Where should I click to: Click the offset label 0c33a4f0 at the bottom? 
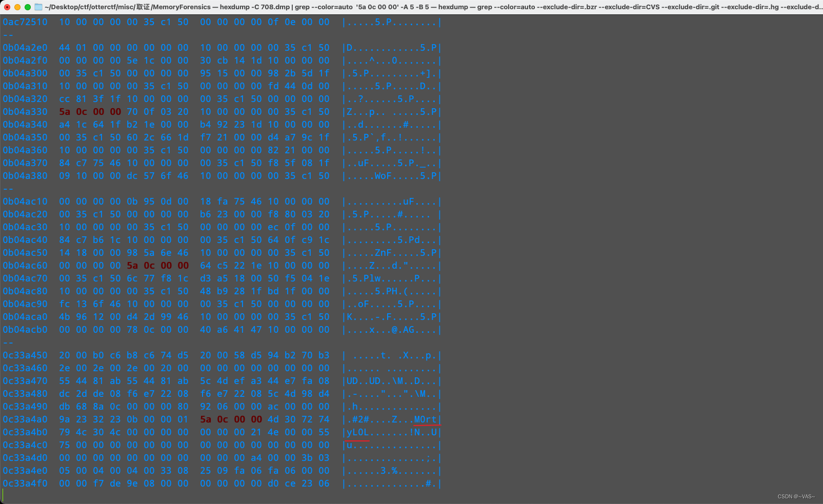click(25, 483)
